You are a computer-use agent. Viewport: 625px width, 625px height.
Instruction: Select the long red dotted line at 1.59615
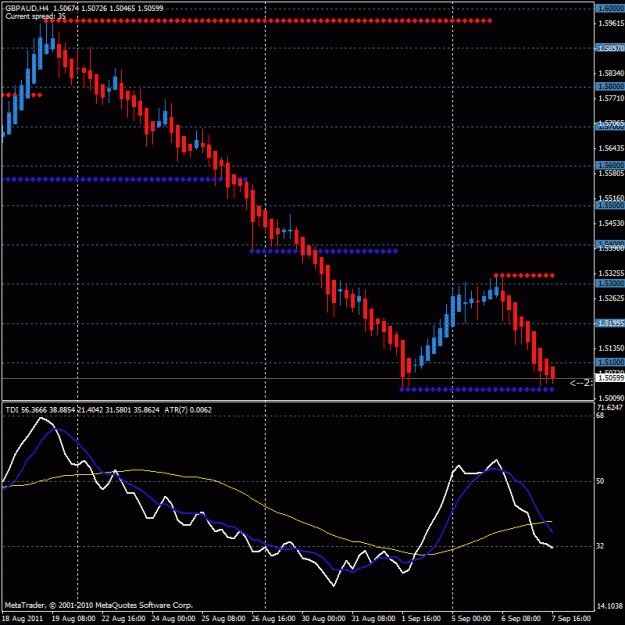(x=268, y=21)
